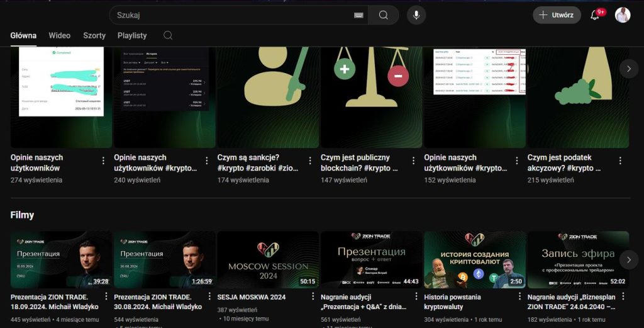
Task: Open options menu for first Opinie naszych użytkowników short
Action: (103, 161)
